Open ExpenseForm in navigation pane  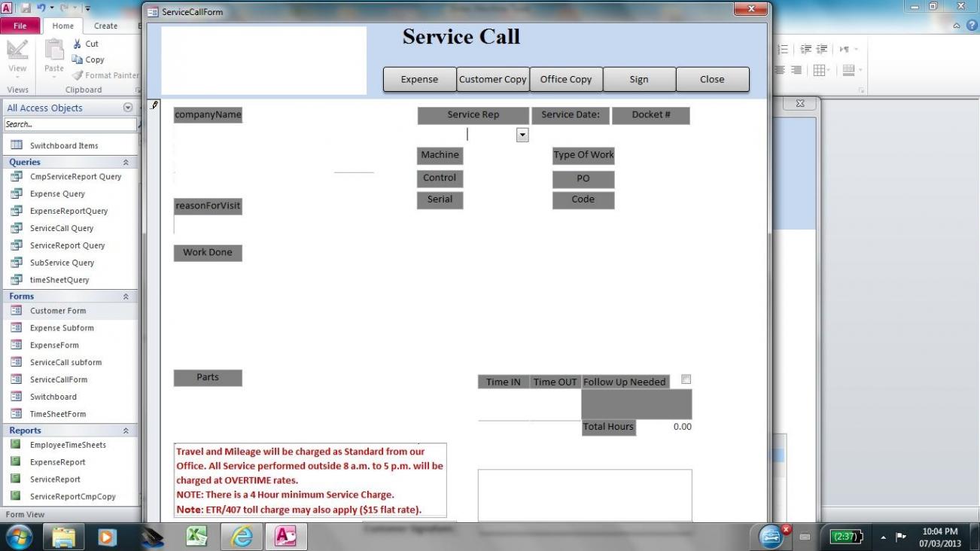(x=54, y=345)
